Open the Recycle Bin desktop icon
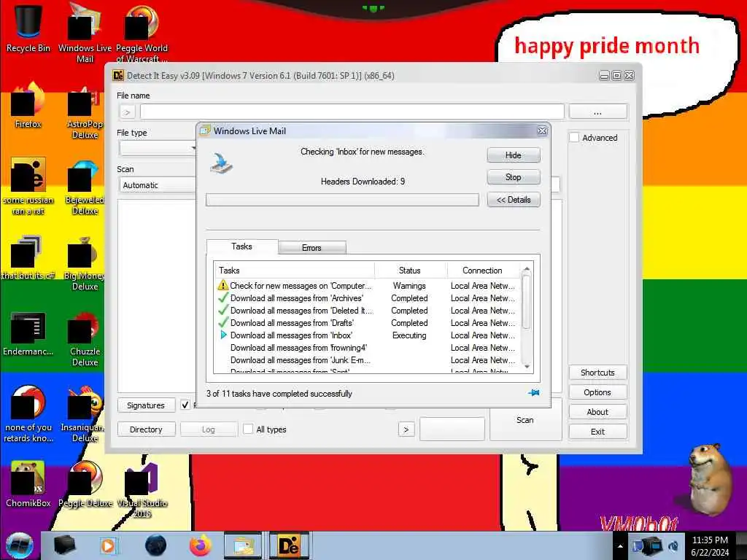The image size is (747, 560). click(28, 27)
